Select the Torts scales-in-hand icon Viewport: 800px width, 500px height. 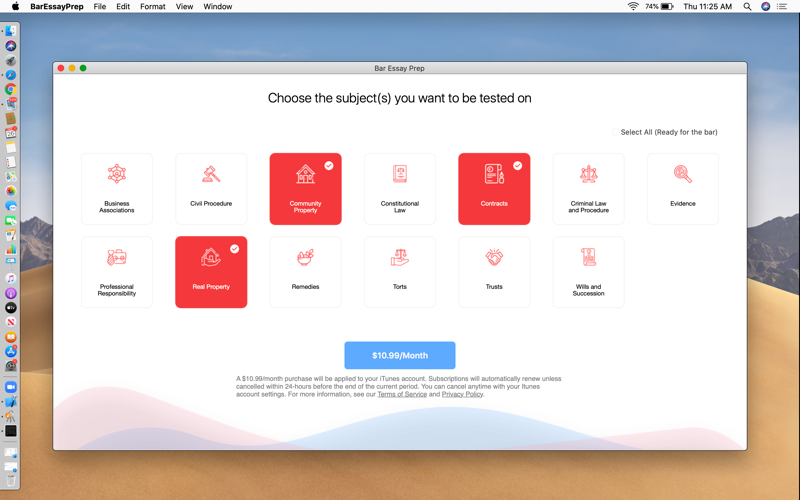point(400,257)
